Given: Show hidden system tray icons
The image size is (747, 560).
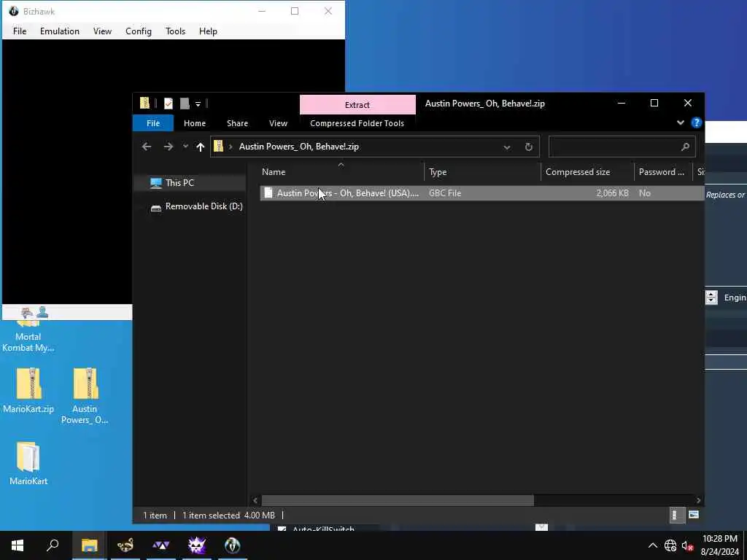Looking at the screenshot, I should [x=653, y=545].
